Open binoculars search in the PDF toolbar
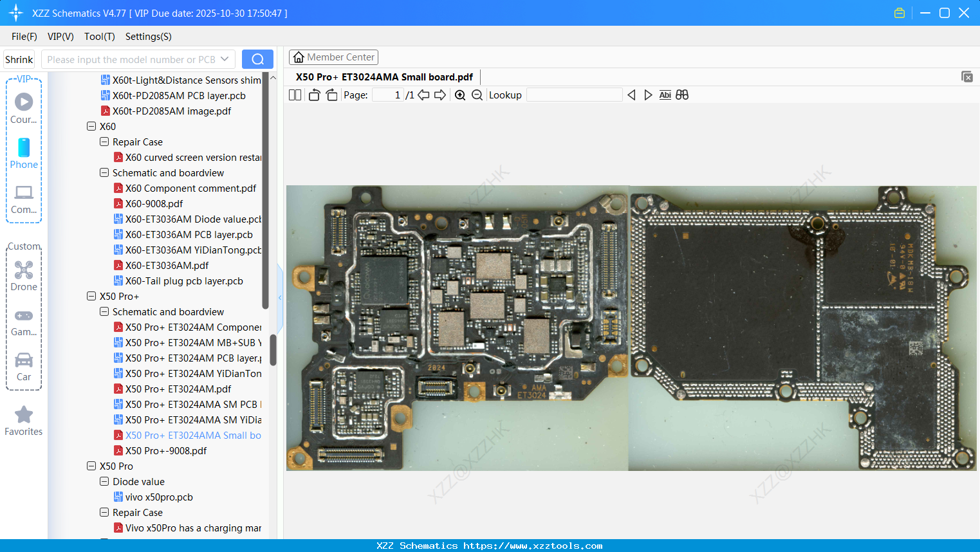 click(682, 95)
